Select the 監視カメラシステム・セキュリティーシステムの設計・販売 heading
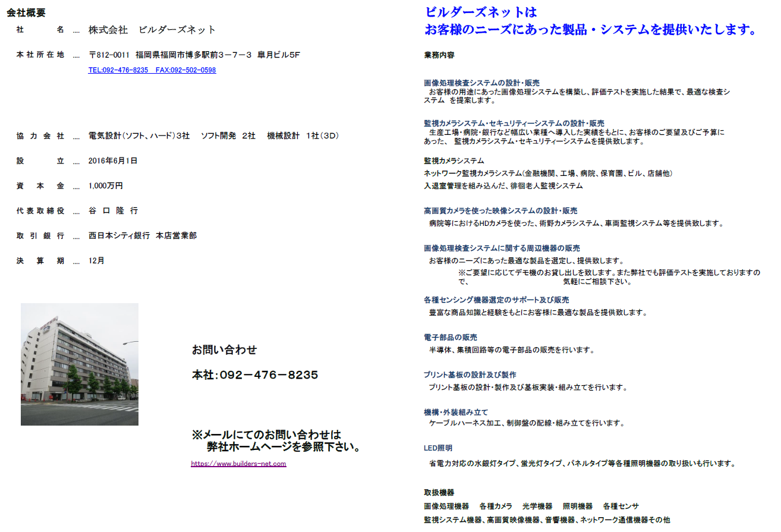 [x=512, y=123]
